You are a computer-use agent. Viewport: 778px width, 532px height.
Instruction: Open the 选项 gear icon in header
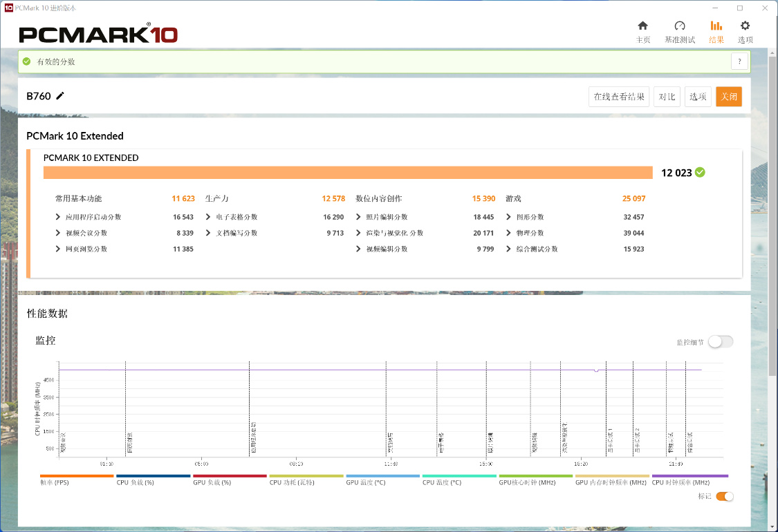(745, 26)
